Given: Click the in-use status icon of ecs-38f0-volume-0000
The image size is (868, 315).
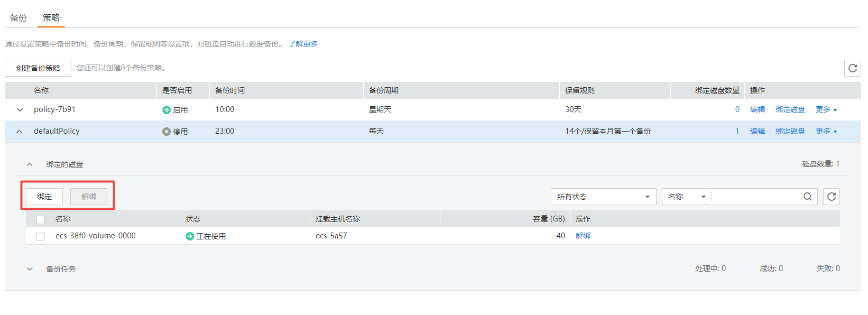Looking at the screenshot, I should 190,236.
